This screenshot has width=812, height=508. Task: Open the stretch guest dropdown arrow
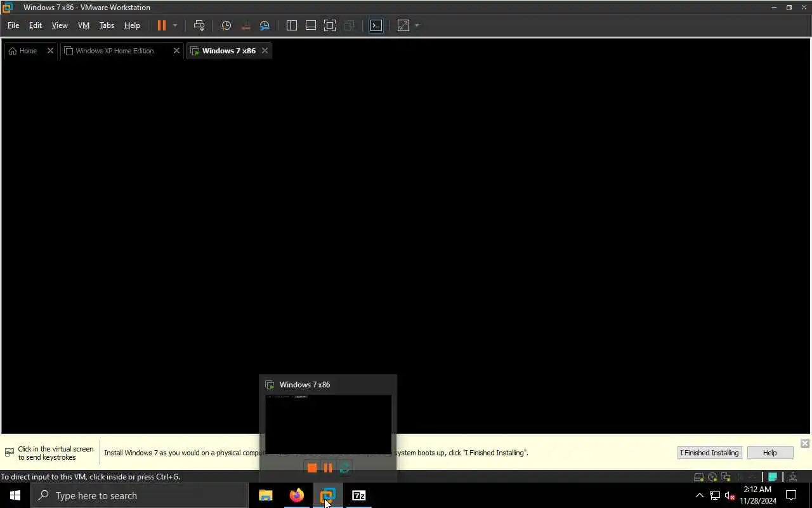[417, 25]
